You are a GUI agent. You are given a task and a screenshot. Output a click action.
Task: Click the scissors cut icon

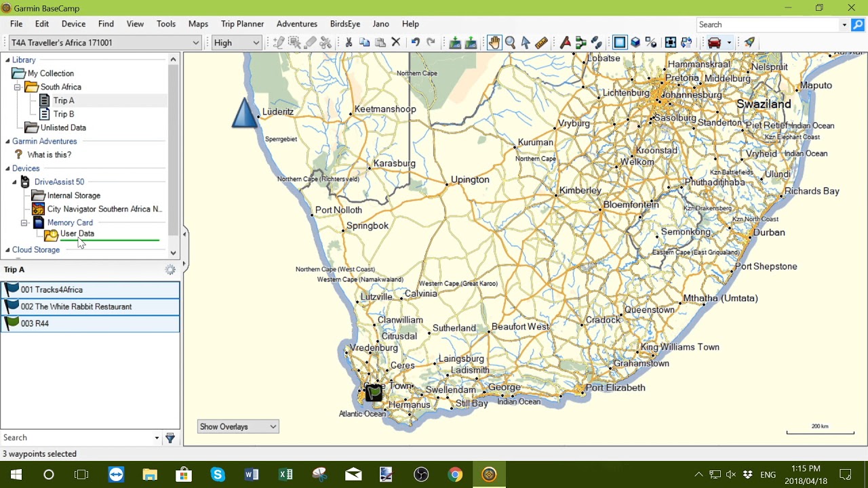(349, 43)
